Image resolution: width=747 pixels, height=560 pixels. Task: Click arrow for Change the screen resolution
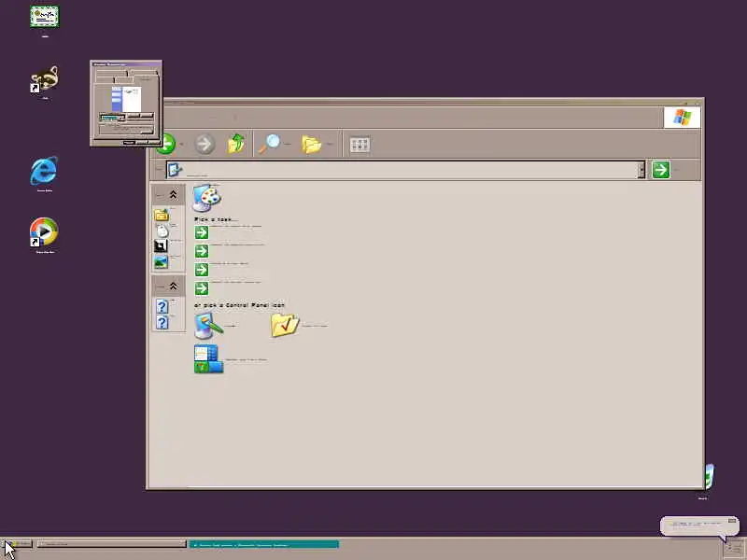click(202, 288)
